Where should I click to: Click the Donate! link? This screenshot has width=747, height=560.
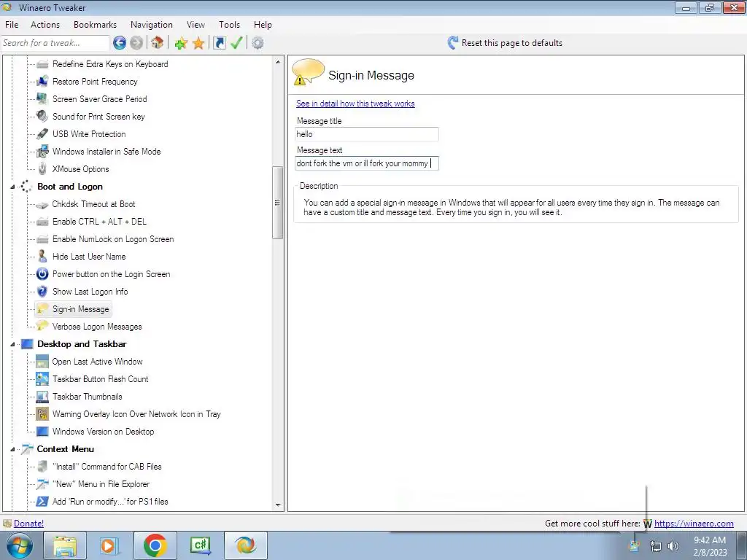(28, 524)
